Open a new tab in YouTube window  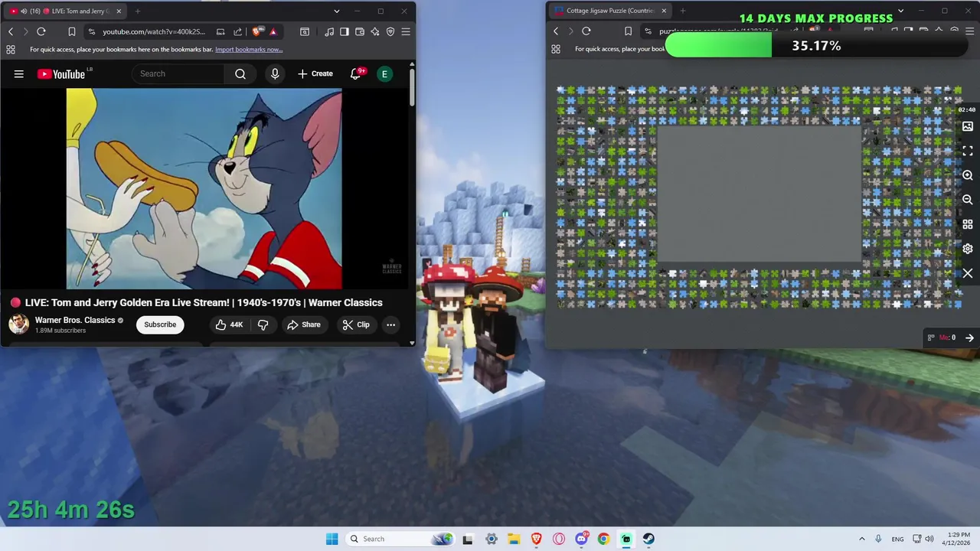click(138, 11)
